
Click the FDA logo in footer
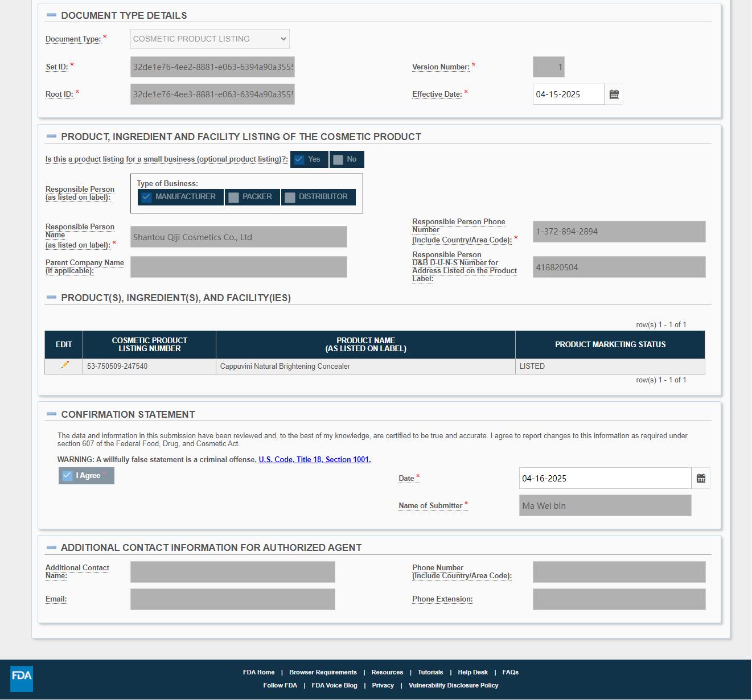pos(22,678)
